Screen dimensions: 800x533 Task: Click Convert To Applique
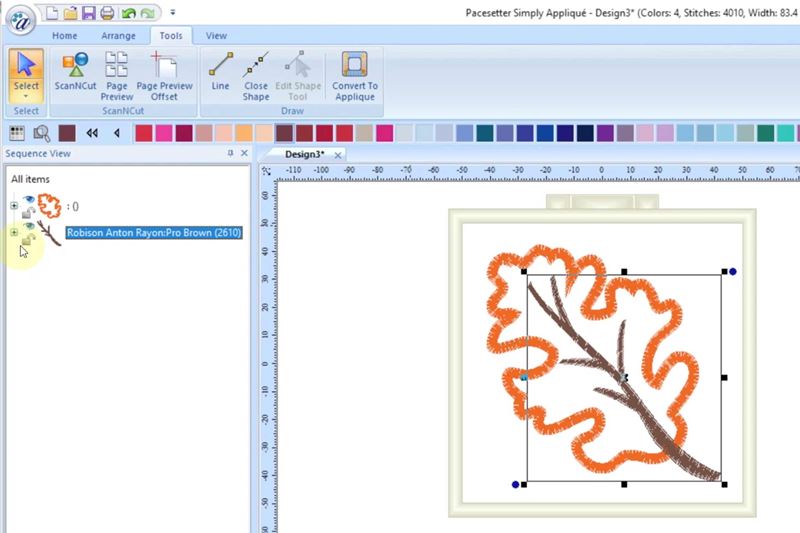pyautogui.click(x=354, y=75)
